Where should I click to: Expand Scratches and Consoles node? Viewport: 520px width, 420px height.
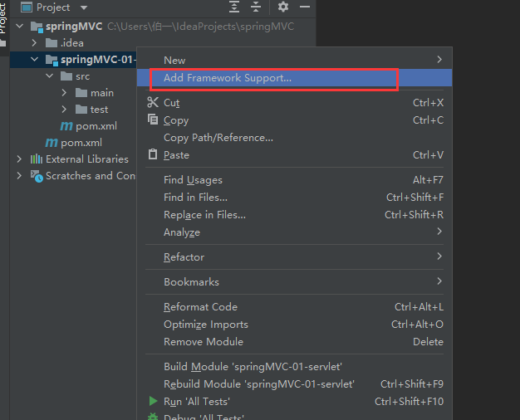[x=19, y=175]
